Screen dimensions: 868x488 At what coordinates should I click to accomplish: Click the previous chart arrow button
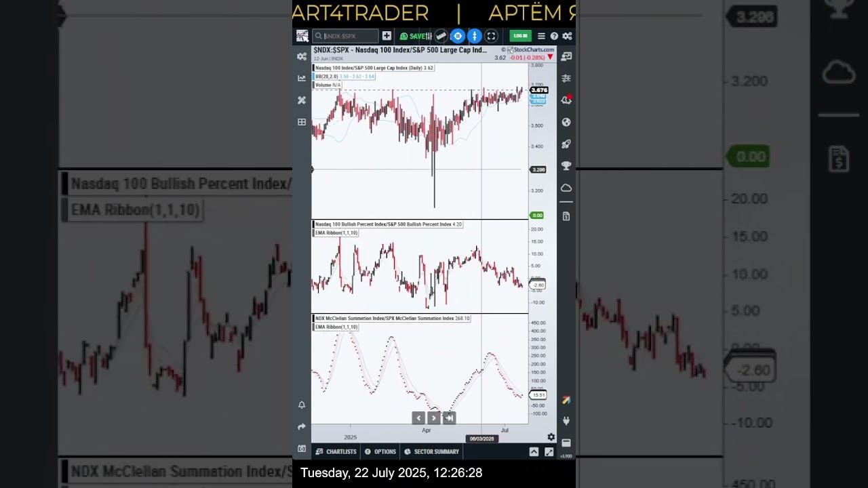(x=418, y=418)
